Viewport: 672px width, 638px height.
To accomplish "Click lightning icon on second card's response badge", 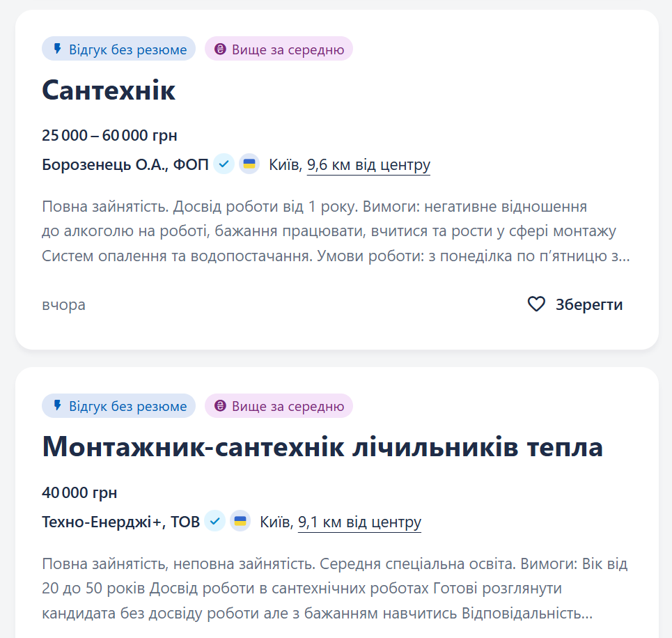I will [58, 406].
